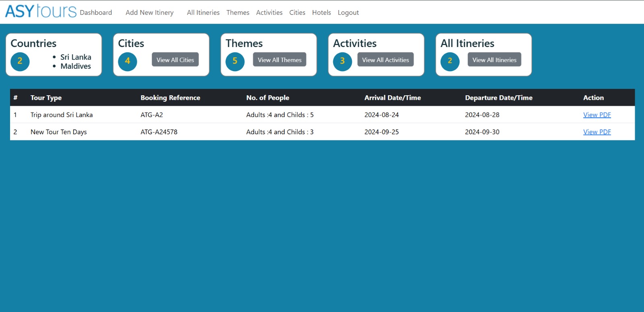The width and height of the screenshot is (644, 312).
Task: Log out using the Logout link
Action: pos(348,12)
